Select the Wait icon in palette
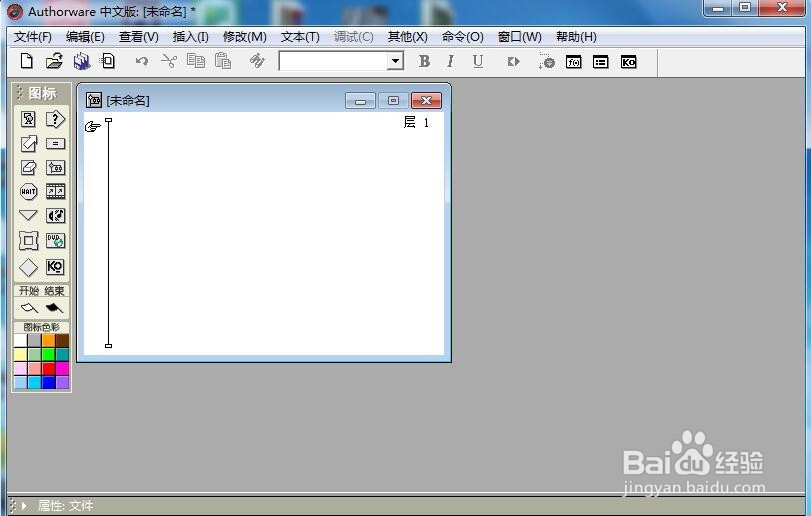811x516 pixels. click(x=28, y=192)
